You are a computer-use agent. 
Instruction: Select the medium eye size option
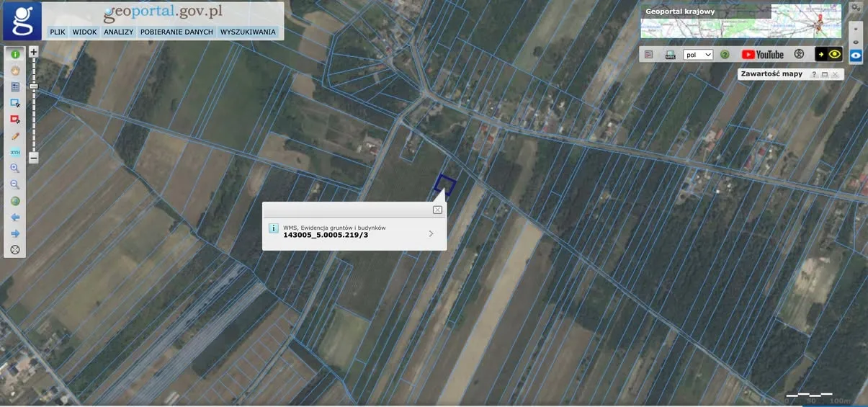point(856,43)
